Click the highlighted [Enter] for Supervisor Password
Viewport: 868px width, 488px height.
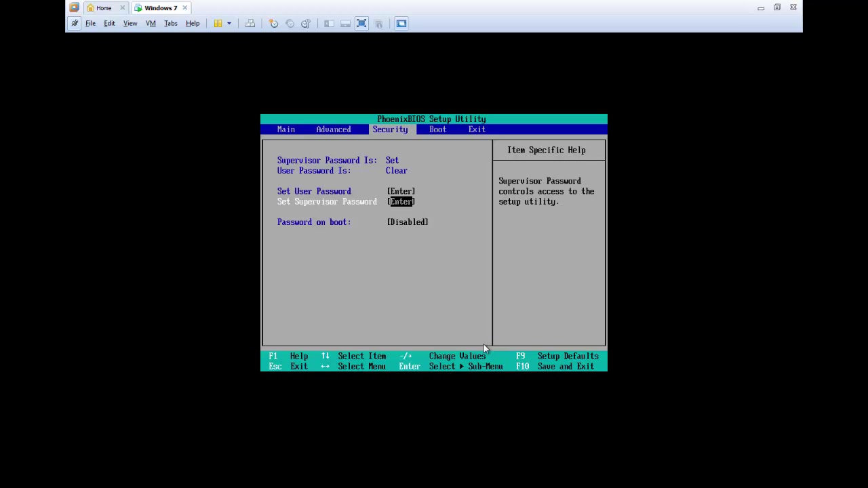pos(401,201)
